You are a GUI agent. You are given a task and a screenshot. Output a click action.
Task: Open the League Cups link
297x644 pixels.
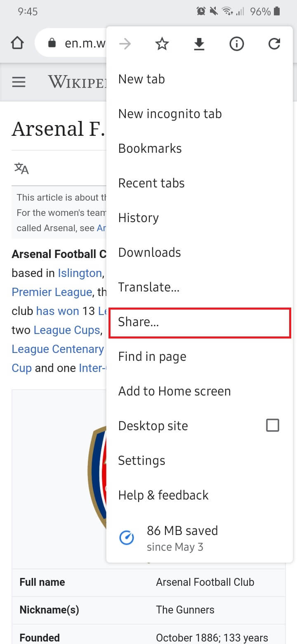[x=67, y=330]
